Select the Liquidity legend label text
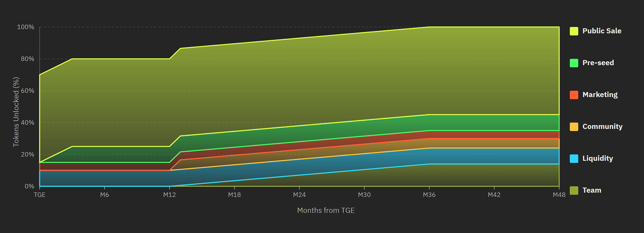Screen dimensions: 644x233 click(597, 158)
